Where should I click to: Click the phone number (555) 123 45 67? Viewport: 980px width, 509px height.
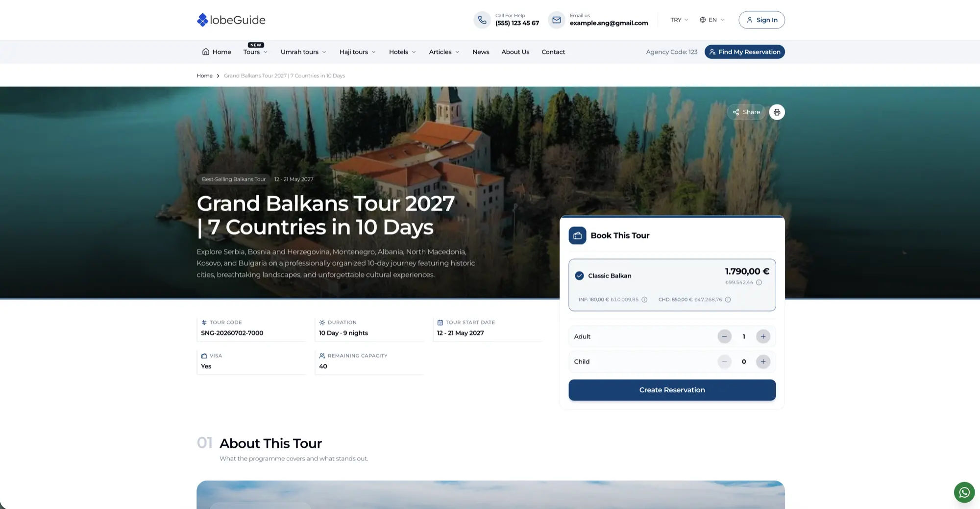pos(517,23)
